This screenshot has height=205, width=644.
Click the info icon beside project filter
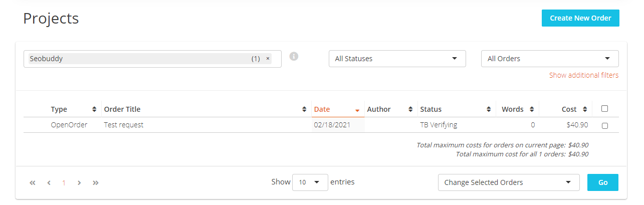tap(294, 56)
